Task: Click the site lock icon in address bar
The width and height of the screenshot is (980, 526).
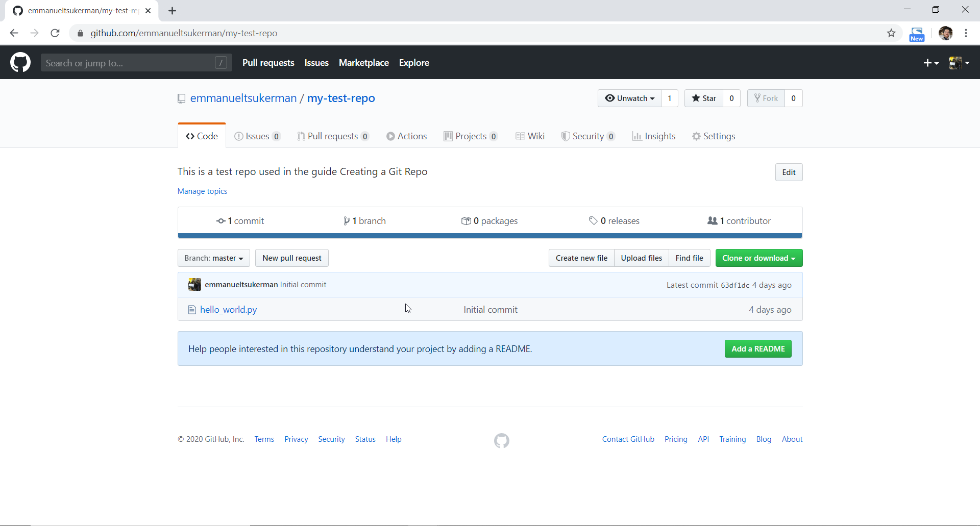Action: [x=80, y=33]
